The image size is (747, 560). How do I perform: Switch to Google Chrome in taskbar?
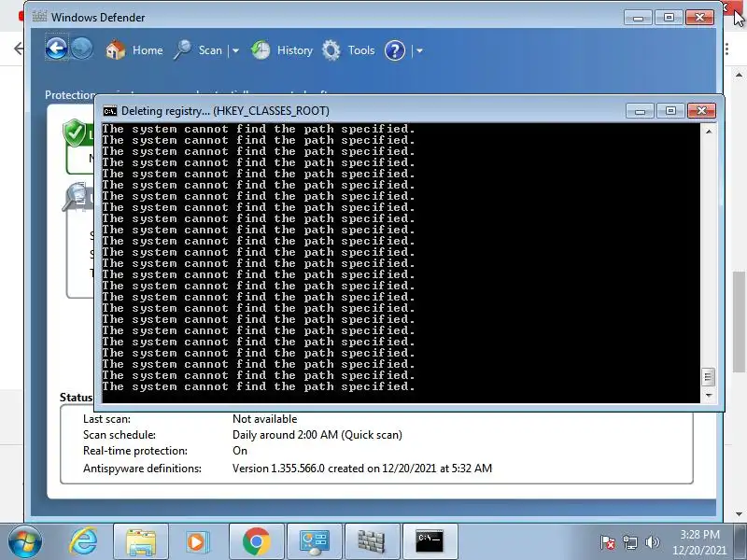click(256, 541)
